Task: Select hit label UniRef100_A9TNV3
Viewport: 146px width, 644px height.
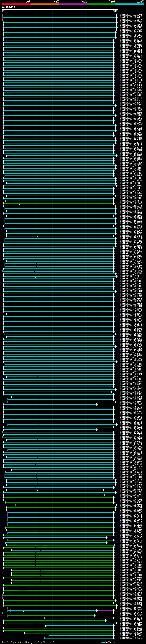Action: coord(131,32)
